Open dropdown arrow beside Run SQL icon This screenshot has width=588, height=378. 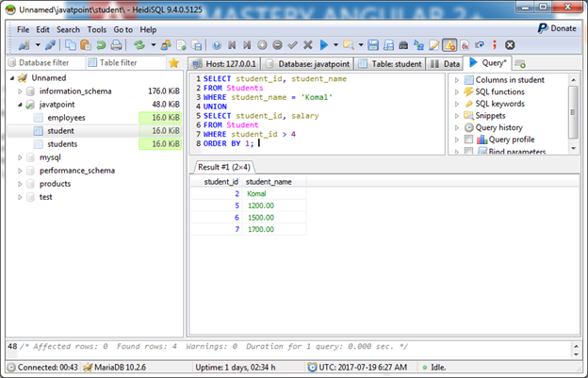[x=336, y=45]
